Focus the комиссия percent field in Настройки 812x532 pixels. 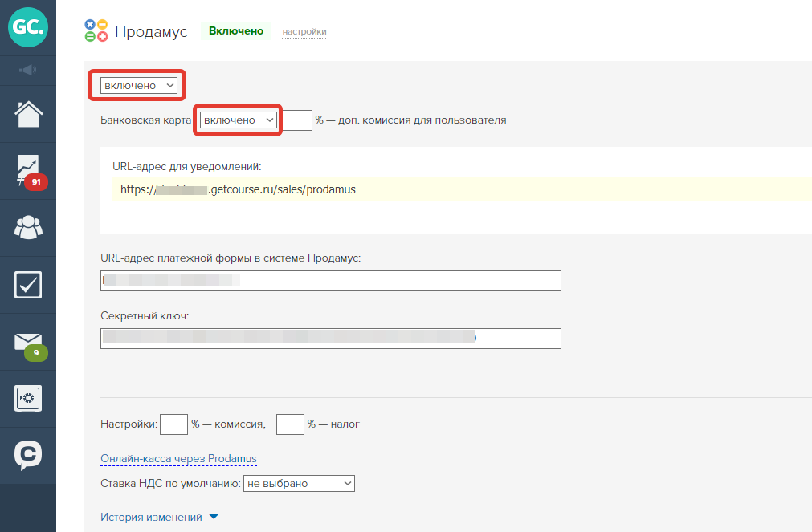pos(174,424)
